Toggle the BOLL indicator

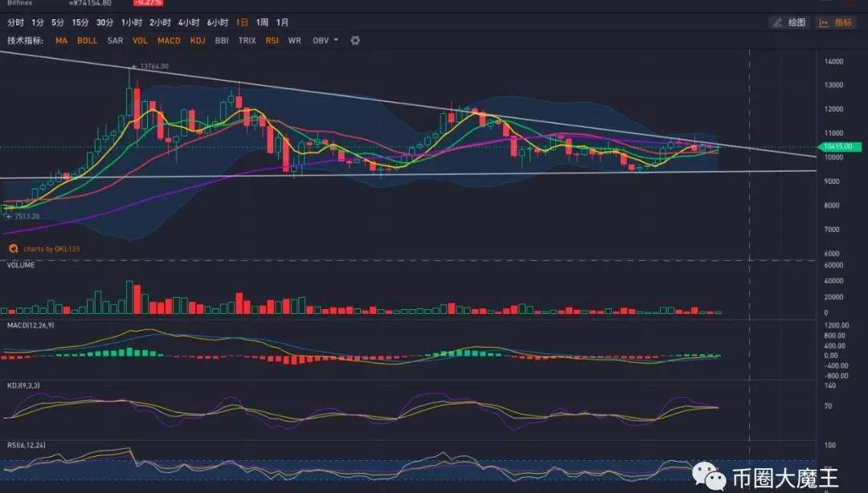click(x=87, y=40)
